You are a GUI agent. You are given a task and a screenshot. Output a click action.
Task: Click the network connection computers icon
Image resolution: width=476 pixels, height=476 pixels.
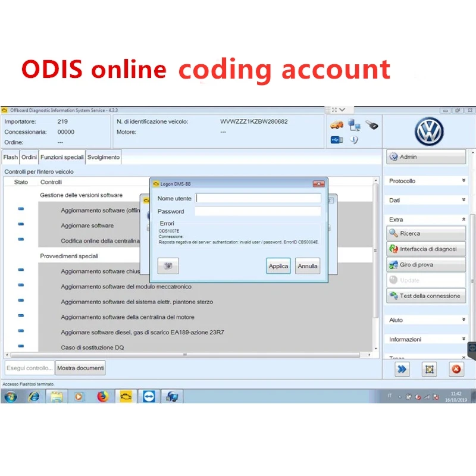354,125
